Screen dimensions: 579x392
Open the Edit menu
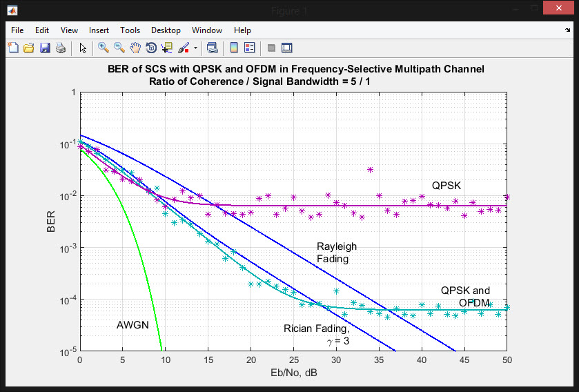pyautogui.click(x=42, y=30)
